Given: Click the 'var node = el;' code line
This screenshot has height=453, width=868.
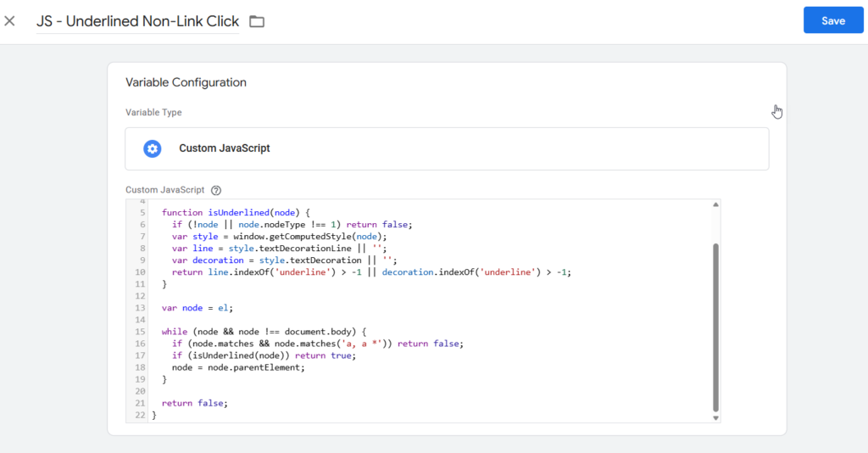Looking at the screenshot, I should point(197,308).
